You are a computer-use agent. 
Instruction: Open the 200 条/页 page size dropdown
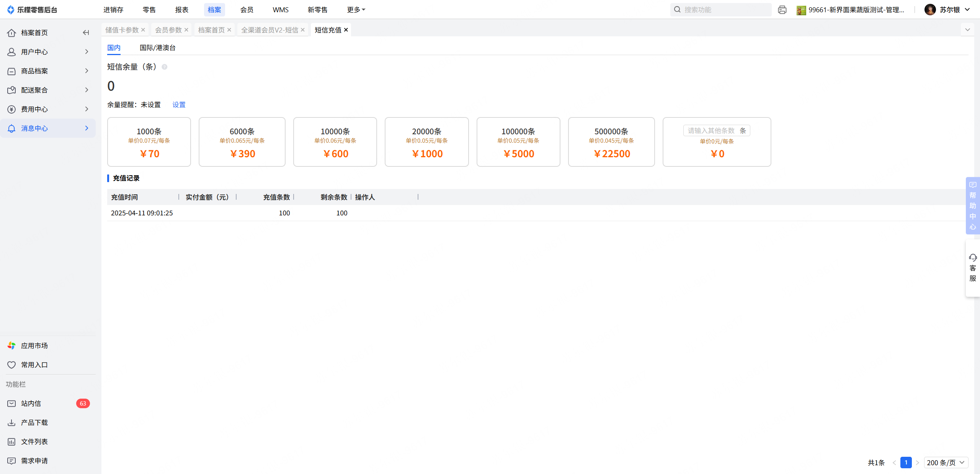(x=946, y=463)
